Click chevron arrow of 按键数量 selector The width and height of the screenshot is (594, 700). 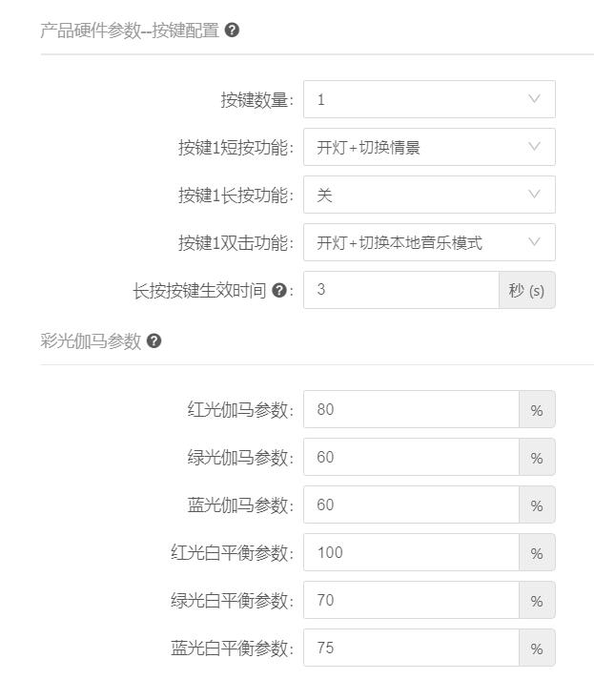pos(534,99)
